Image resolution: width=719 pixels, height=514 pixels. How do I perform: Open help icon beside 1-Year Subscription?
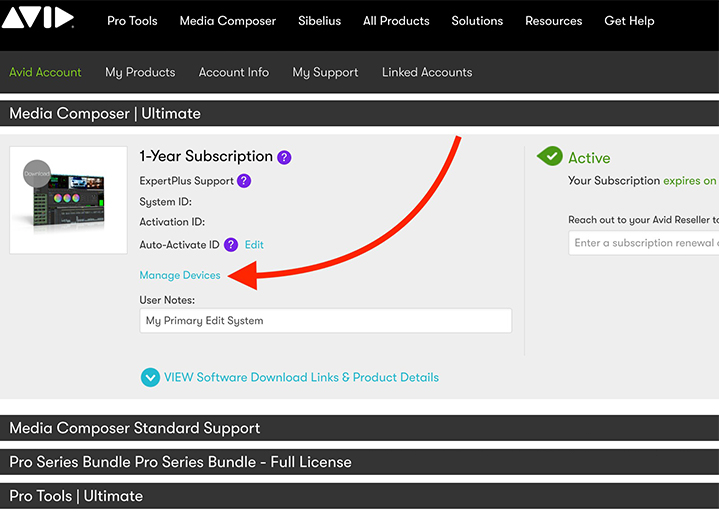click(x=284, y=157)
